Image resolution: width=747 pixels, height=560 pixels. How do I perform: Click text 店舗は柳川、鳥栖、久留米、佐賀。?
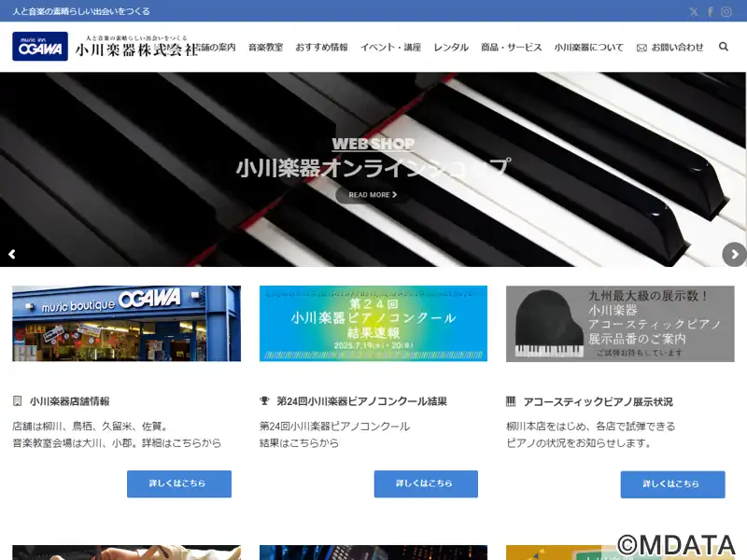point(90,427)
